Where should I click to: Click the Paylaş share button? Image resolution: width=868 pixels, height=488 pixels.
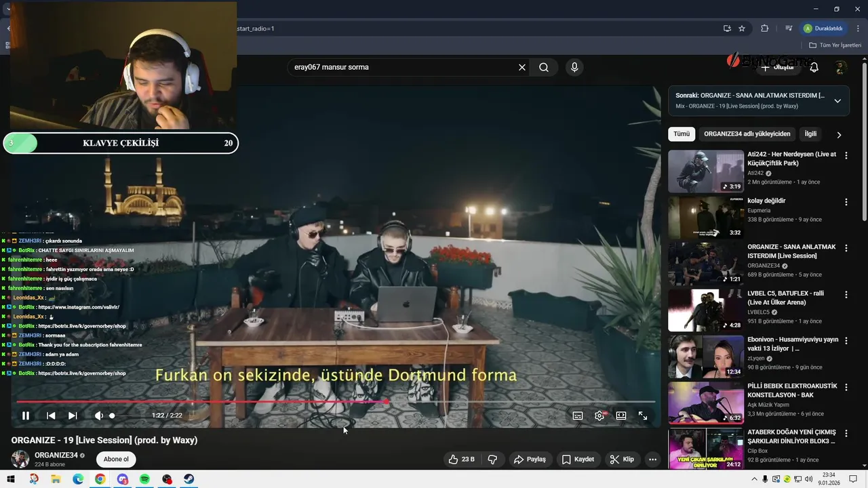530,460
